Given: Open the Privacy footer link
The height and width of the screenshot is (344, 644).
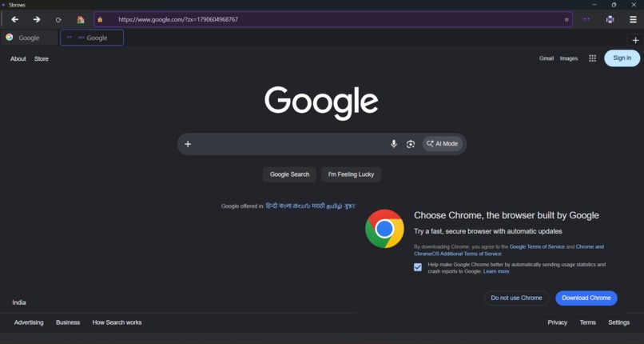Looking at the screenshot, I should click(x=558, y=322).
